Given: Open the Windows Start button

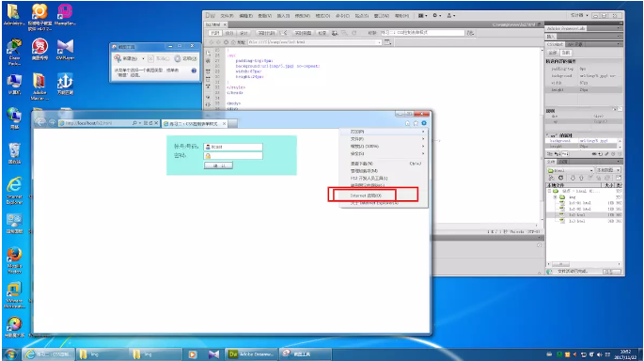Looking at the screenshot, I should pyautogui.click(x=11, y=354).
